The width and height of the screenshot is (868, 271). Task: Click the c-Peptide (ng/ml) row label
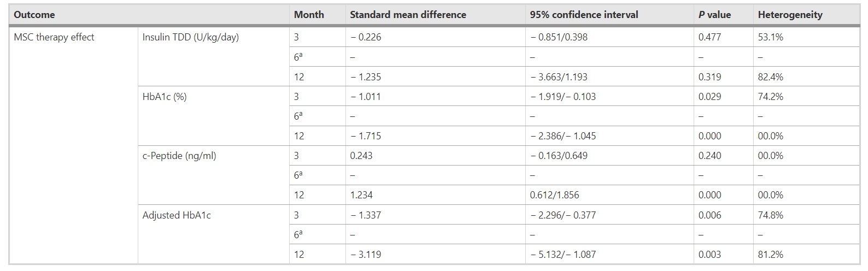click(x=179, y=156)
